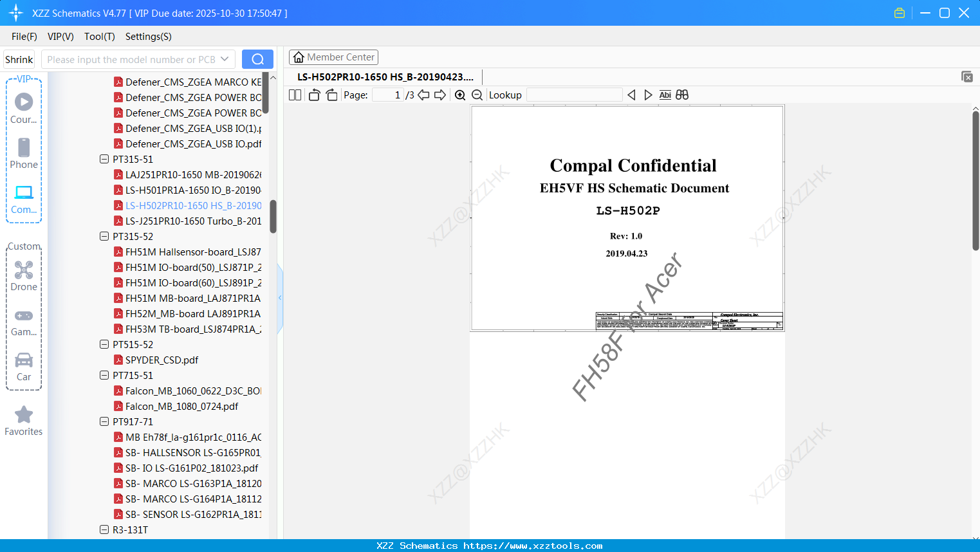Open FH52M_MB-board LAJ891PR1A file
The width and height of the screenshot is (980, 552).
click(x=188, y=313)
